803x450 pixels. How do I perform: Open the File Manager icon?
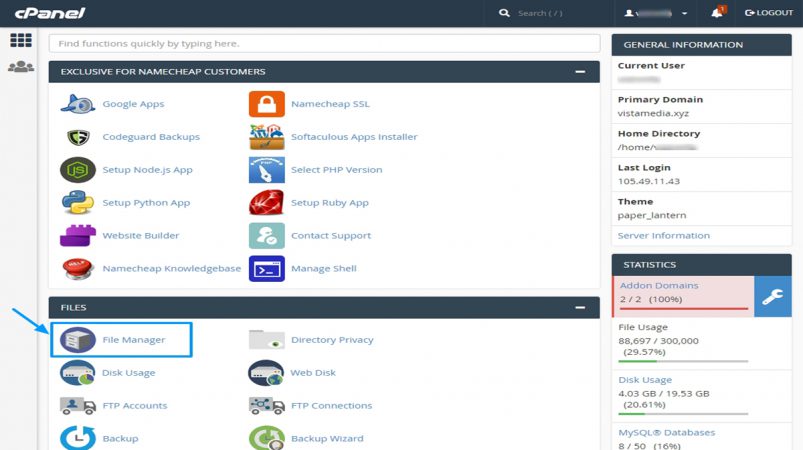point(77,340)
